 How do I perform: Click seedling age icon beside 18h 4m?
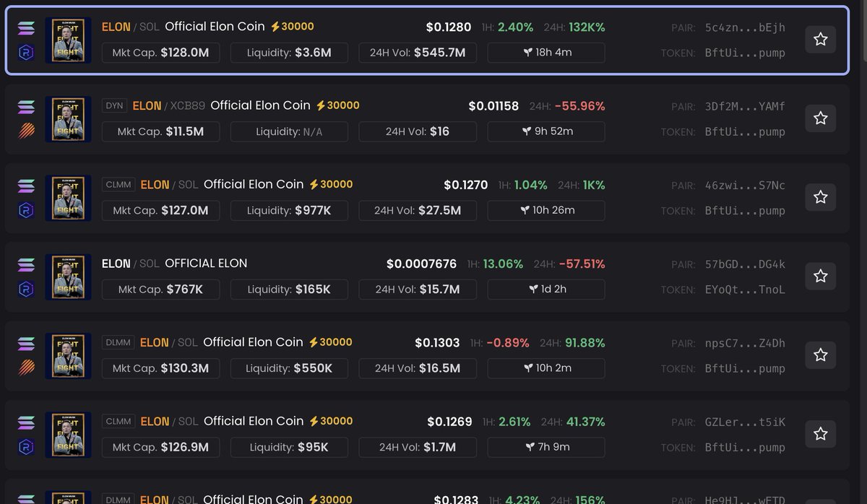(528, 53)
